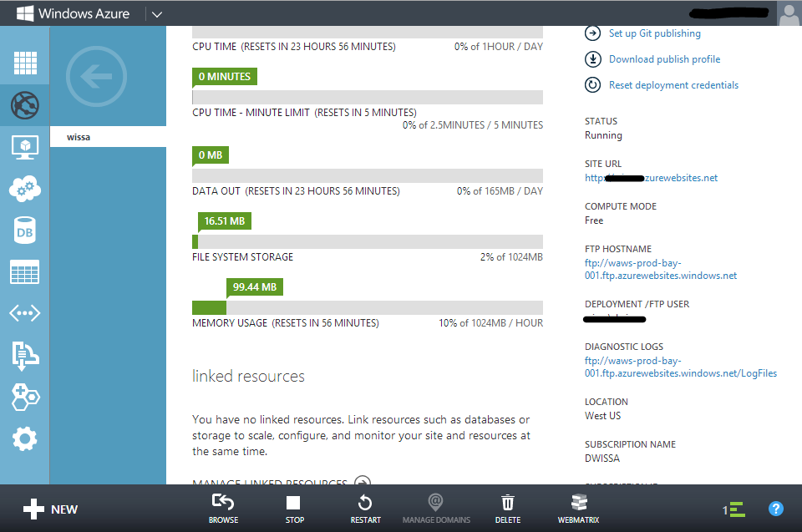This screenshot has width=802, height=532.
Task: Click the file system storage usage bar
Action: (x=368, y=241)
